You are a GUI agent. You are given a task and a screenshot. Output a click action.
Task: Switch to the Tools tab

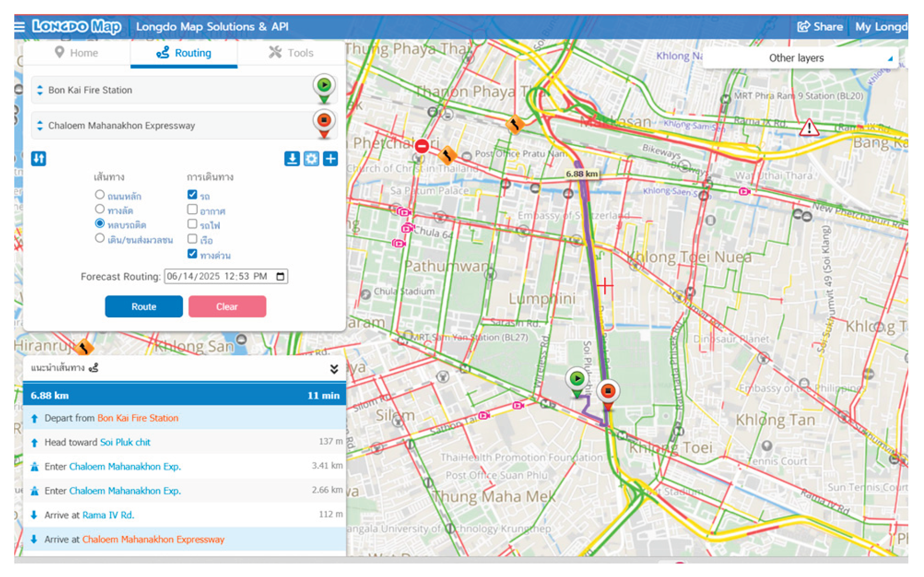[291, 53]
